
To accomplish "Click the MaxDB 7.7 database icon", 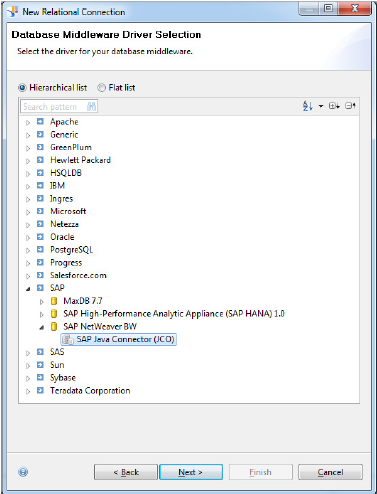I will 53,301.
